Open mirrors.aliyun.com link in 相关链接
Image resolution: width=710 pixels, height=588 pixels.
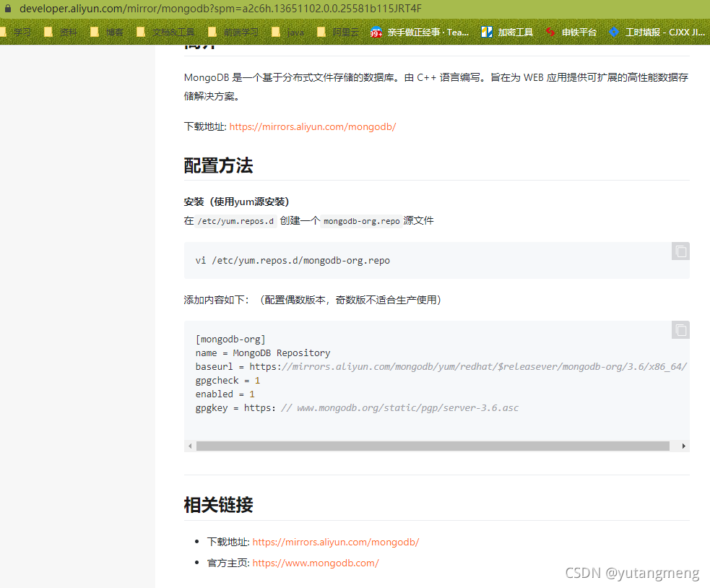click(336, 542)
